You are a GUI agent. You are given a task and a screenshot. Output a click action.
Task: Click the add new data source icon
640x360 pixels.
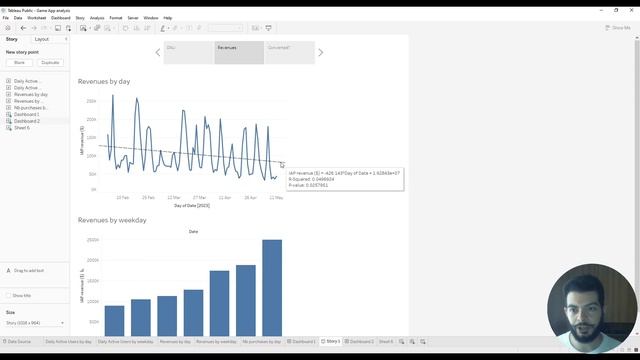point(68,28)
